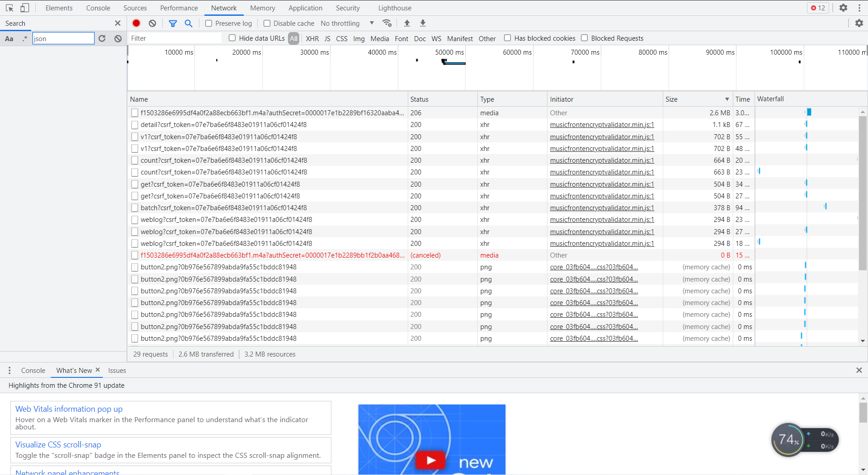Image resolution: width=868 pixels, height=475 pixels.
Task: Toggle the device toolbar icon
Action: pyautogui.click(x=25, y=8)
